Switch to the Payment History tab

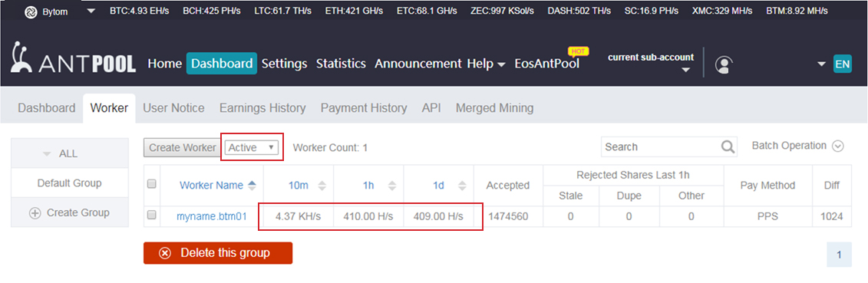[364, 108]
